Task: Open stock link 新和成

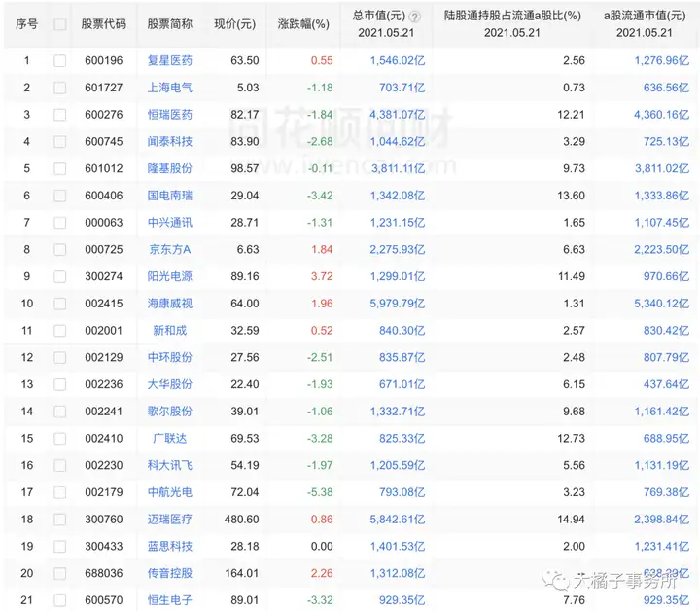Action: click(x=169, y=331)
